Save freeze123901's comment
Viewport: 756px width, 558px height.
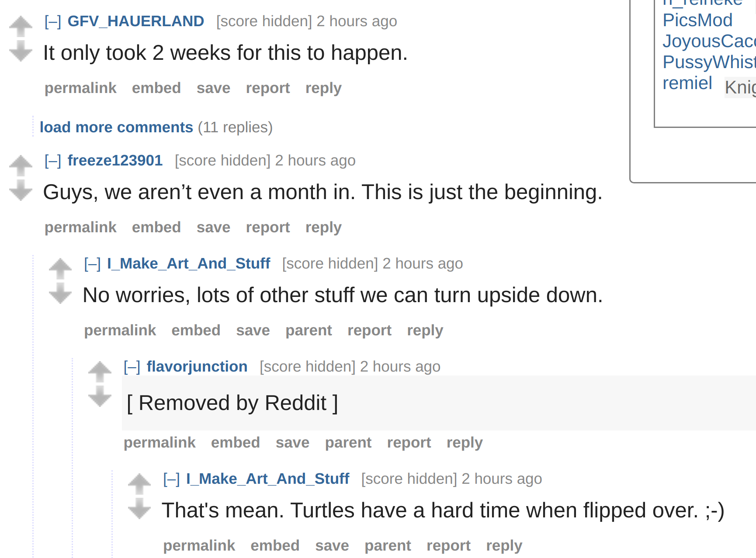(213, 227)
